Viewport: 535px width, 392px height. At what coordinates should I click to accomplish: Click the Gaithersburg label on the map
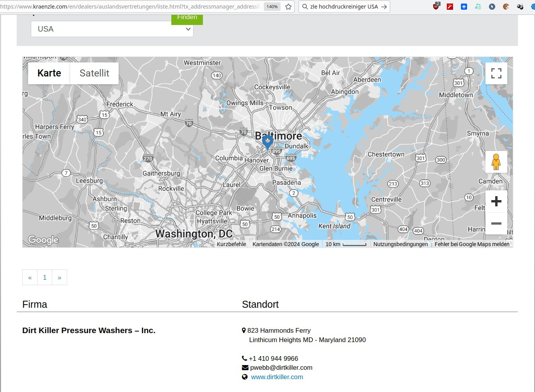point(162,173)
